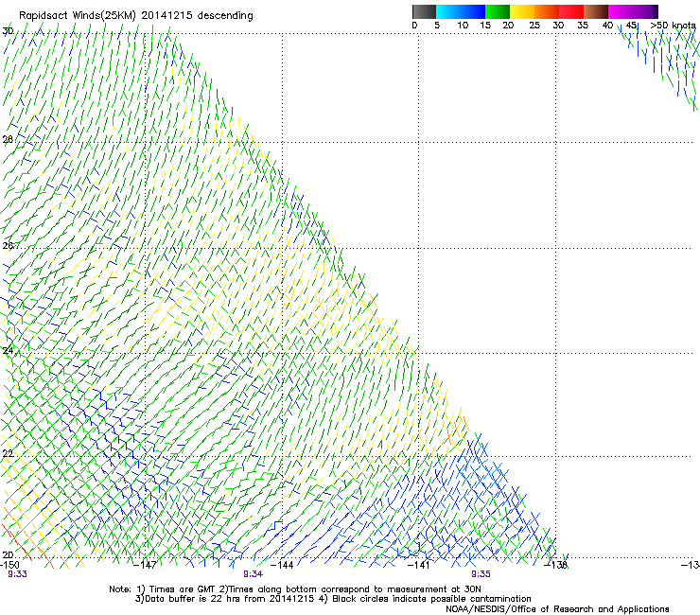This screenshot has width=700, height=615.
Task: Click the purple time label 9:34
Action: point(254,574)
